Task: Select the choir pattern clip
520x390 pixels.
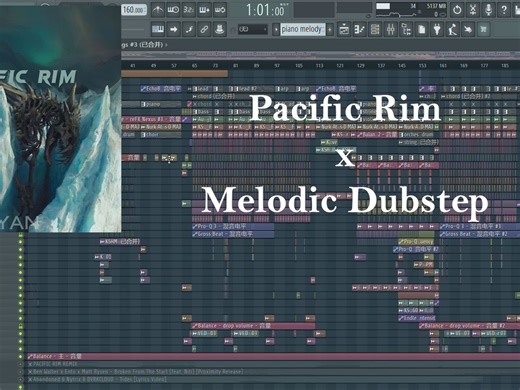Action: coord(161,135)
